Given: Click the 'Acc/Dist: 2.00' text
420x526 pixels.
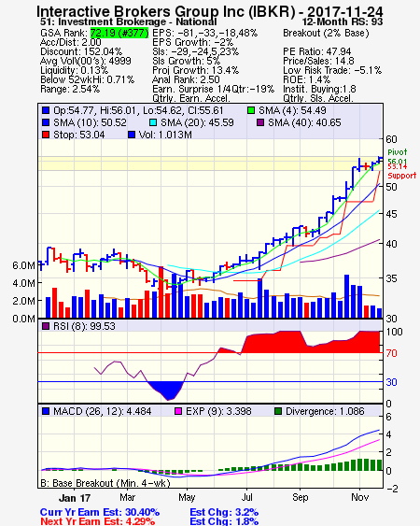Looking at the screenshot, I should [x=70, y=42].
